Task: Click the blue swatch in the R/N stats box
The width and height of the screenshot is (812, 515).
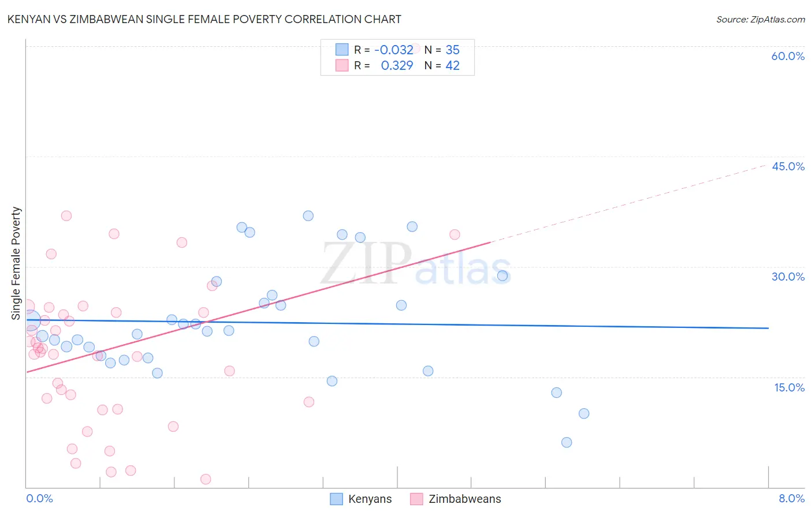Action: click(x=342, y=50)
